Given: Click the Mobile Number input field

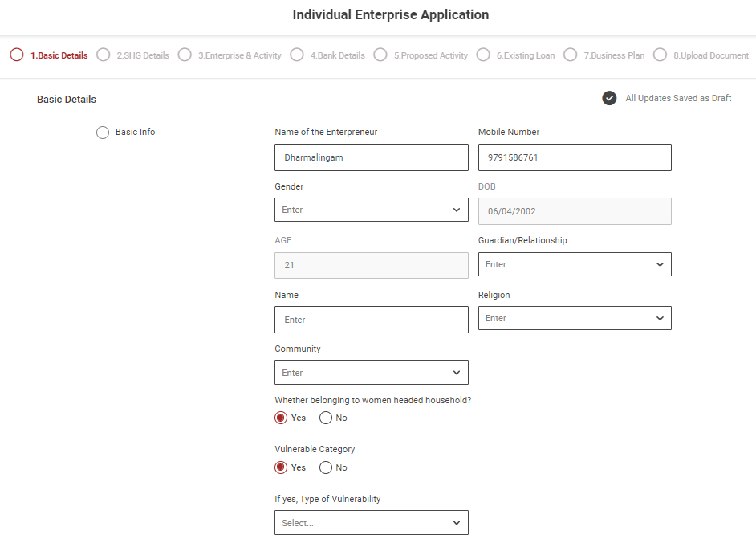Looking at the screenshot, I should click(x=575, y=157).
